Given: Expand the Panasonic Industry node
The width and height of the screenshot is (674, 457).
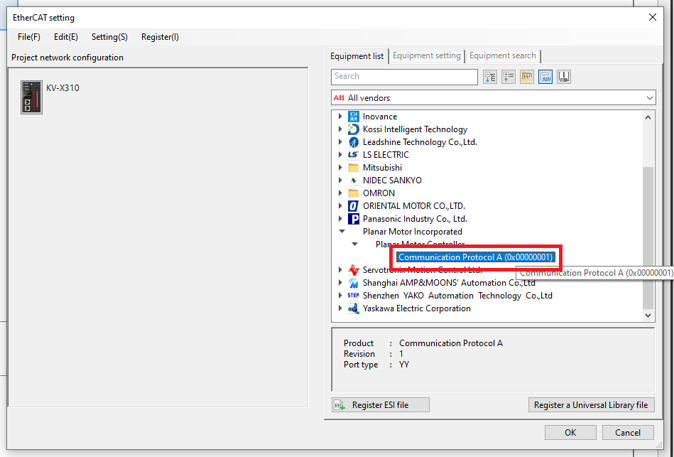Looking at the screenshot, I should (340, 219).
